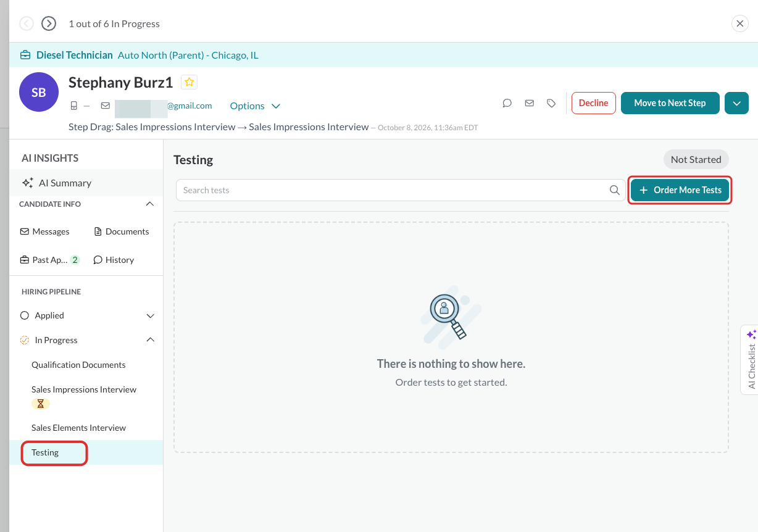Click the SB avatar
Image resolution: width=758 pixels, height=532 pixels.
pos(39,93)
